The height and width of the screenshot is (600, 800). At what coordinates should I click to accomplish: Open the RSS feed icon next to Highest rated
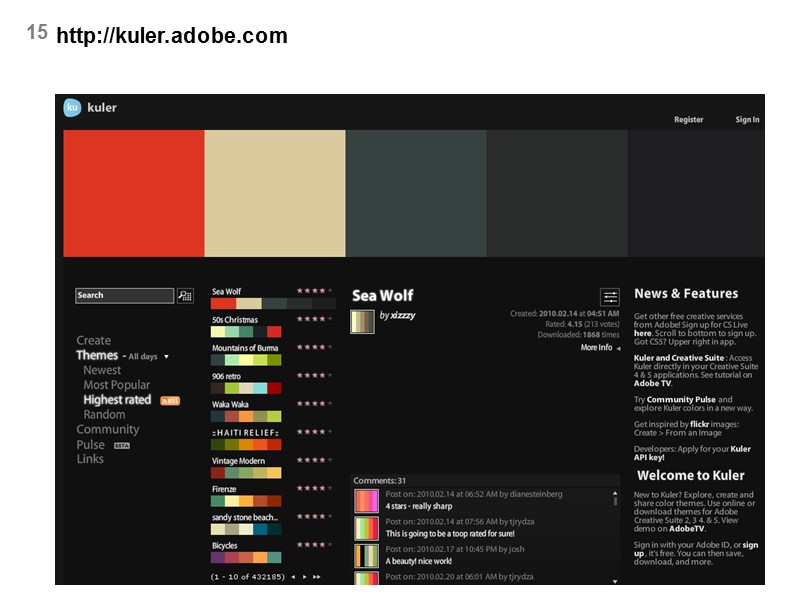pyautogui.click(x=170, y=400)
